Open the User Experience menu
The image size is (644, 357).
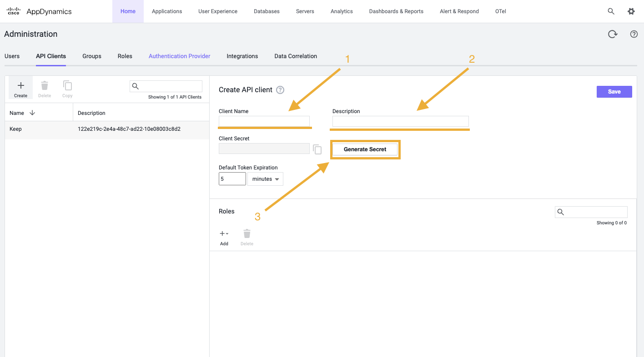(218, 11)
